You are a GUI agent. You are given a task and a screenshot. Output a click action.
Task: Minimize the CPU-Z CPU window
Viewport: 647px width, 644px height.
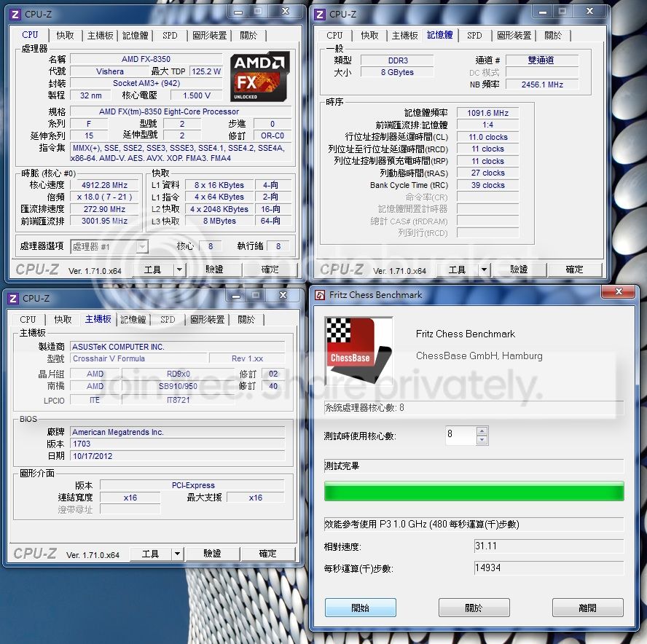click(x=238, y=12)
